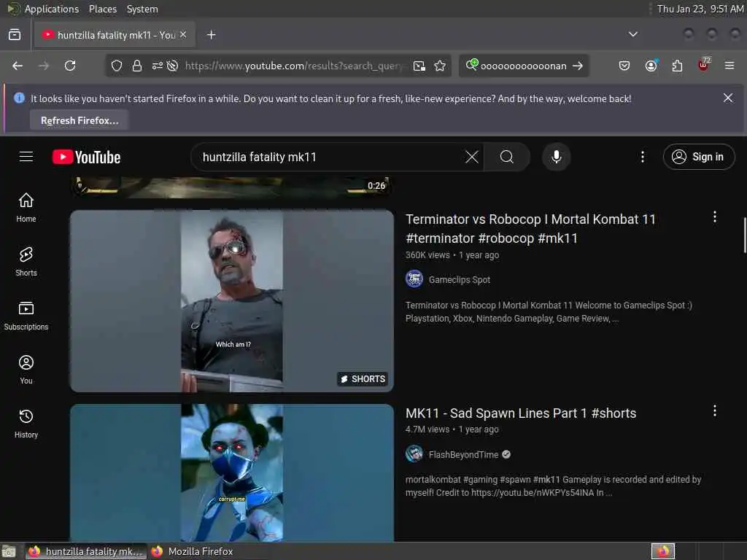Click the clock in the top panel
The image size is (747, 560).
click(x=700, y=9)
